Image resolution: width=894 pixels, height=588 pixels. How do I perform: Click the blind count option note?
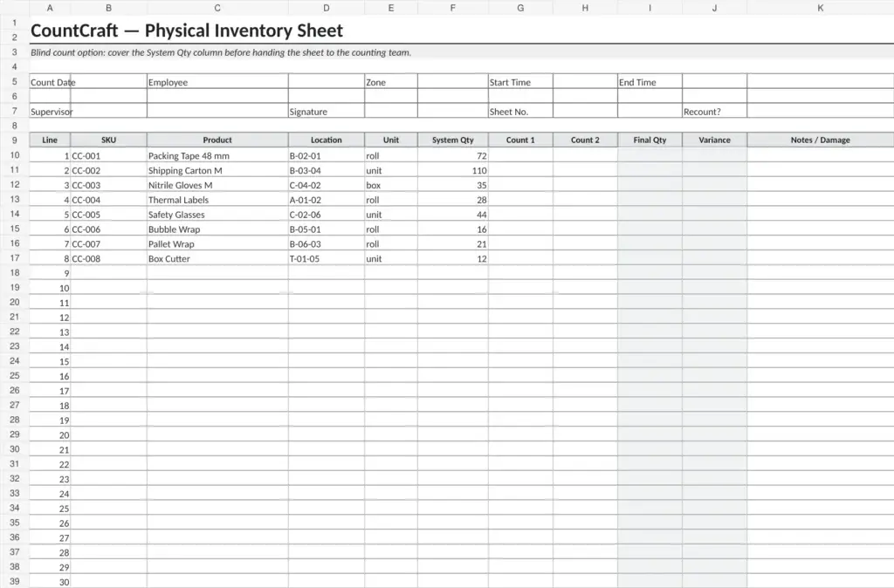pyautogui.click(x=461, y=52)
